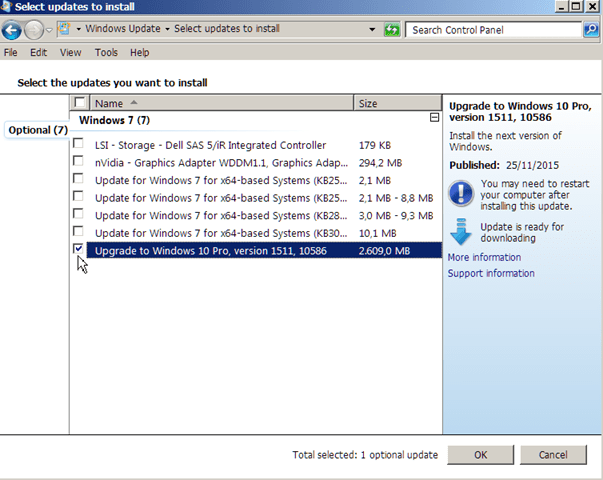Check the nVidia Graphics Adapter update
Viewport: 603px width, 480px height.
click(78, 161)
